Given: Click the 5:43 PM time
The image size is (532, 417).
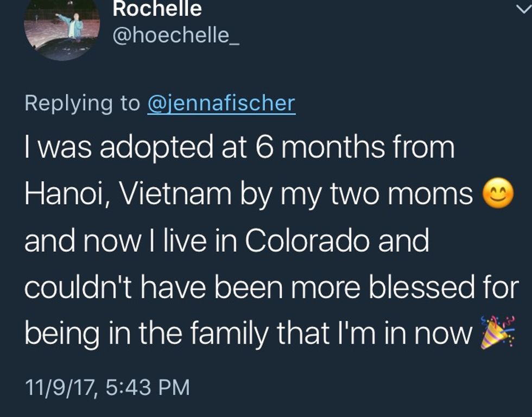Looking at the screenshot, I should click(147, 387).
